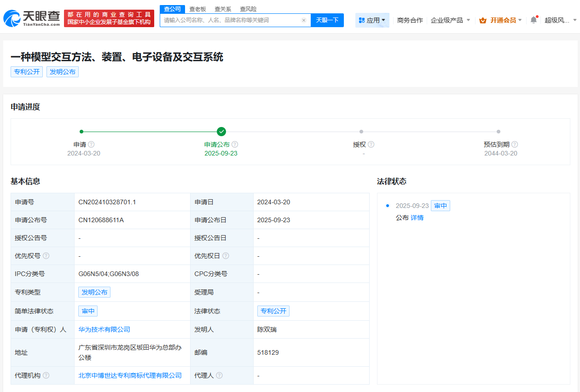Clear the search box with the × icon
Image resolution: width=580 pixels, height=392 pixels.
click(x=303, y=20)
